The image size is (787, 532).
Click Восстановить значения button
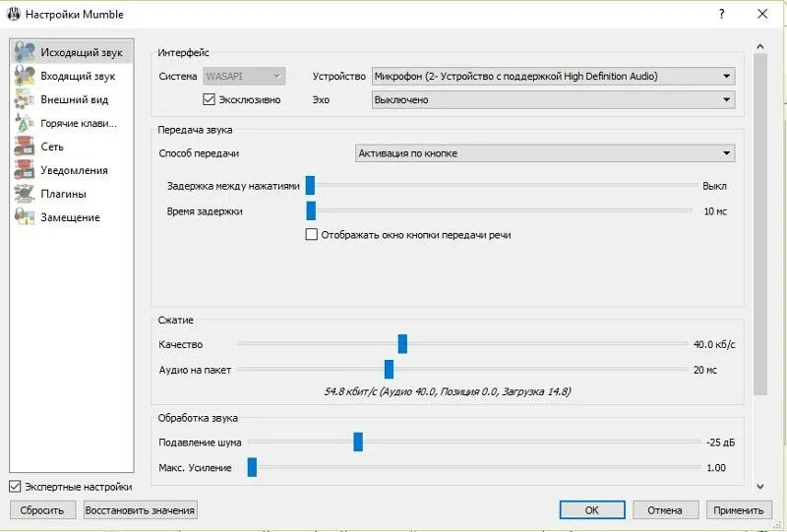(x=140, y=510)
